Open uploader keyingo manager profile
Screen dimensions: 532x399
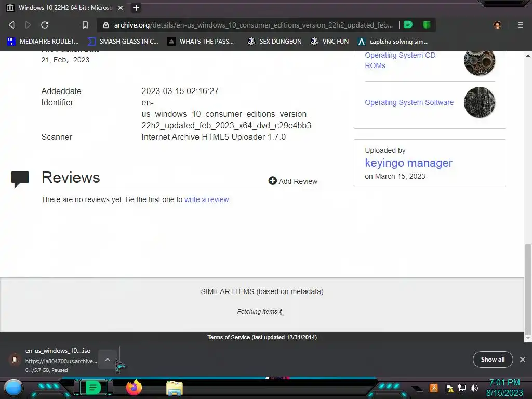(x=408, y=163)
